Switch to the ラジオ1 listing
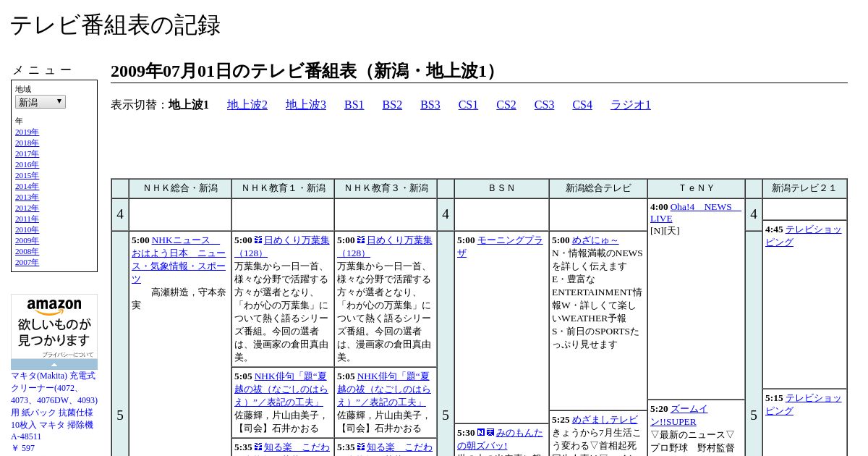 pos(631,105)
